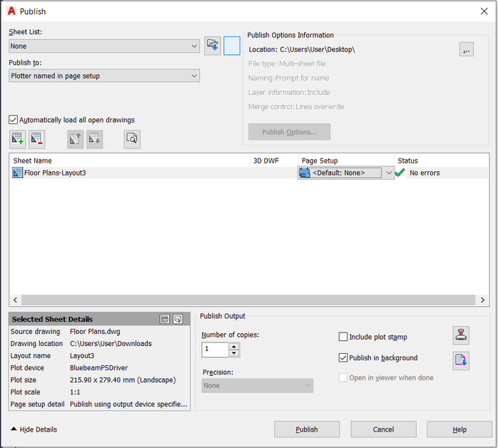Click the page setup icon in the row

[x=305, y=173]
